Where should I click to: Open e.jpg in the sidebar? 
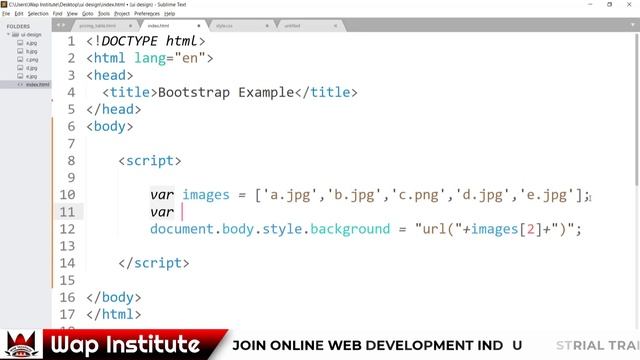point(31,76)
